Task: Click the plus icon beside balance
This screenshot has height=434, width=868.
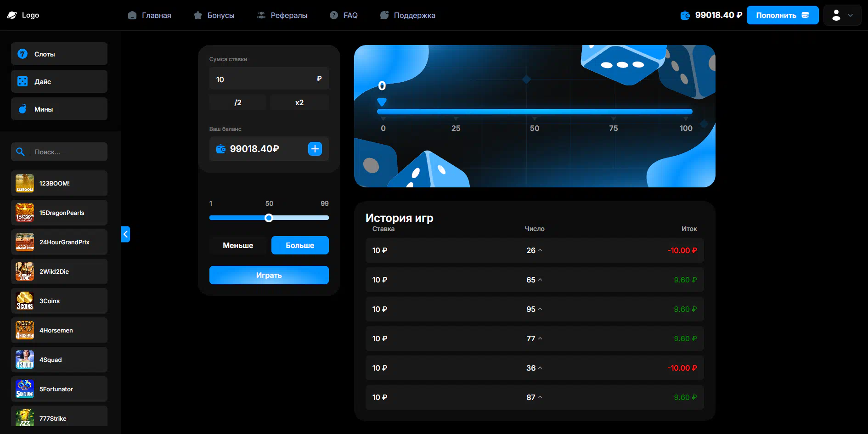Action: coord(315,149)
